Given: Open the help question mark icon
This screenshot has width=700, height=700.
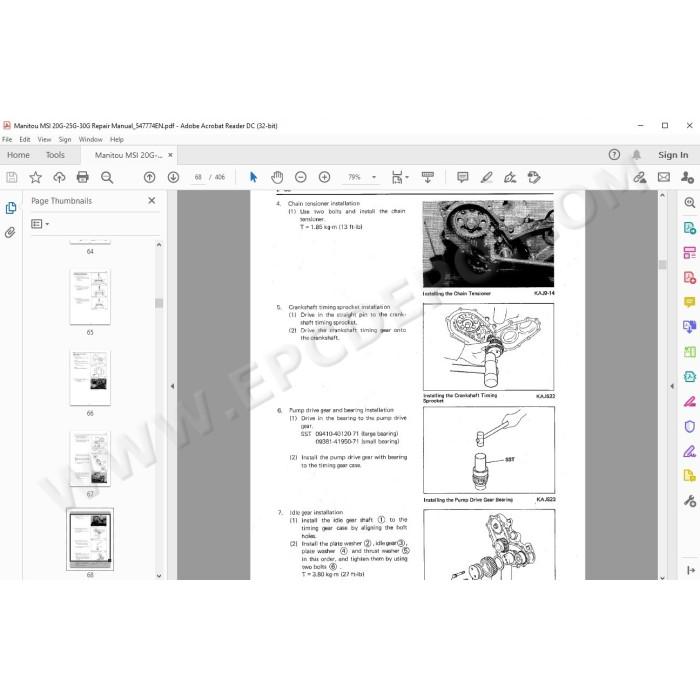Looking at the screenshot, I should tap(614, 154).
